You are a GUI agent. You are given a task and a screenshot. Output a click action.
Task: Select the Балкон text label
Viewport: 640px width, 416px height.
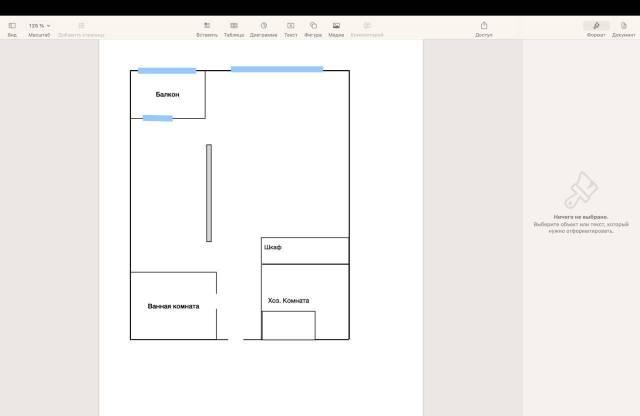tap(167, 94)
